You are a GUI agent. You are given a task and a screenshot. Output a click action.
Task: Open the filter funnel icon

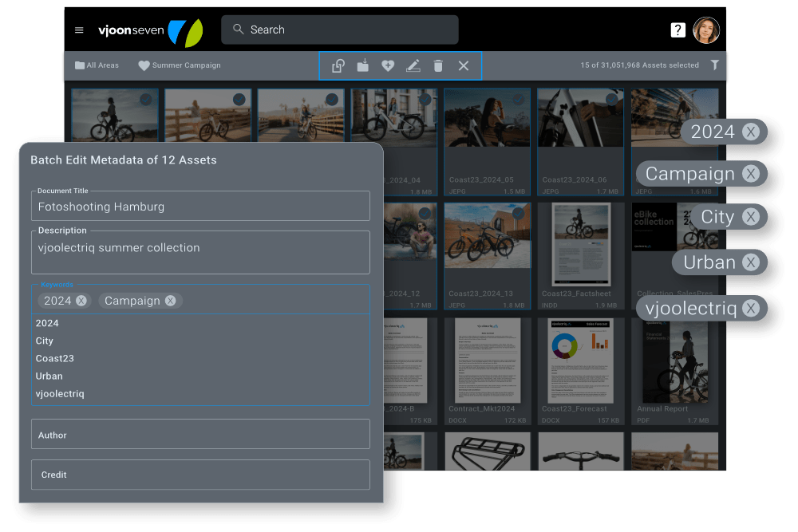click(715, 65)
